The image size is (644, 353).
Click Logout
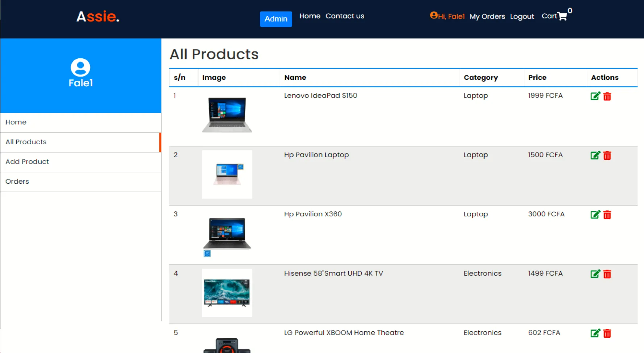522,16
